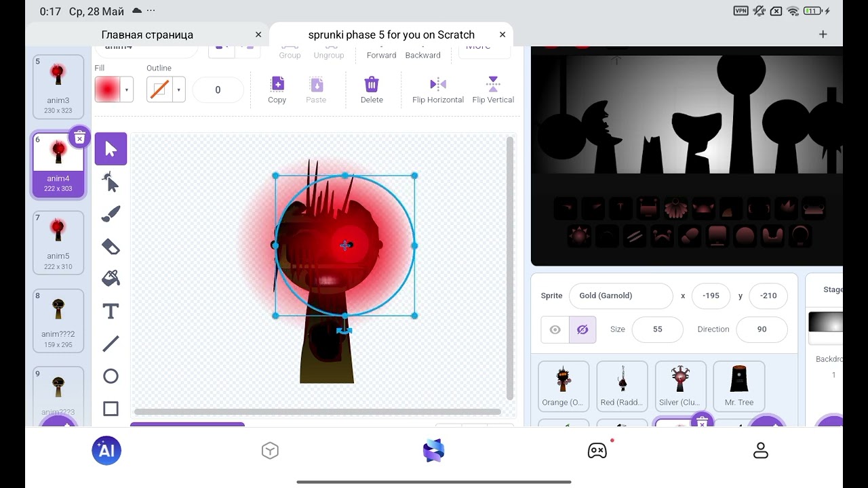868x488 pixels.
Task: Open the profile icon in bottom bar
Action: click(761, 451)
